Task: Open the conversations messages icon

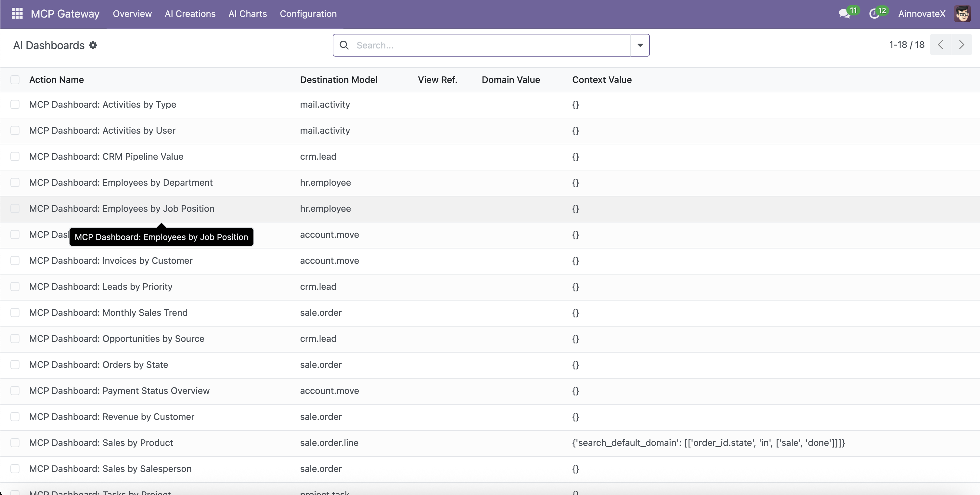Action: (844, 14)
